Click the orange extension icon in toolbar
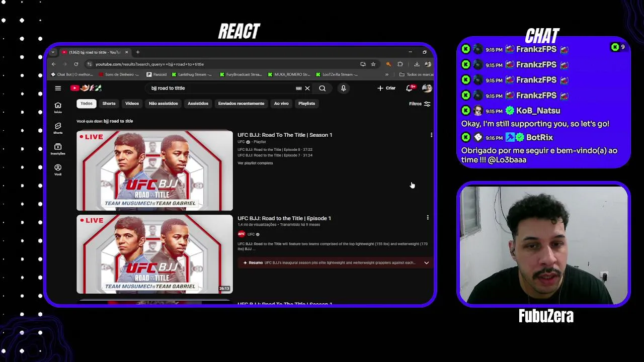Screen dimensions: 644x362 click(x=388, y=64)
